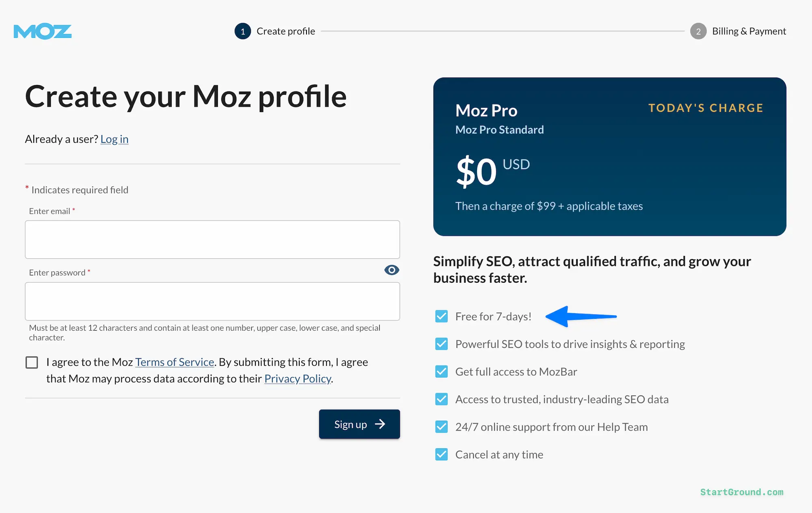Select step 1 Create profile
This screenshot has height=513, width=812.
[x=275, y=31]
